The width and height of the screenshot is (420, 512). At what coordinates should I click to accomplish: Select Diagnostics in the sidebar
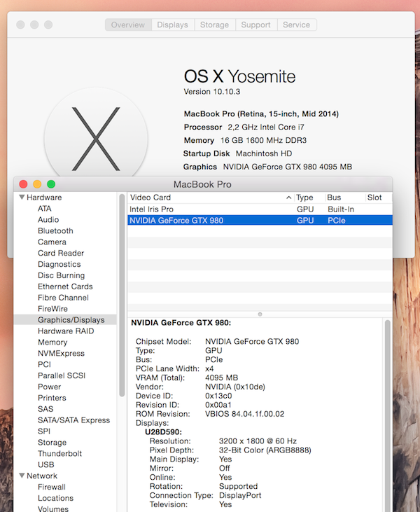(x=59, y=264)
